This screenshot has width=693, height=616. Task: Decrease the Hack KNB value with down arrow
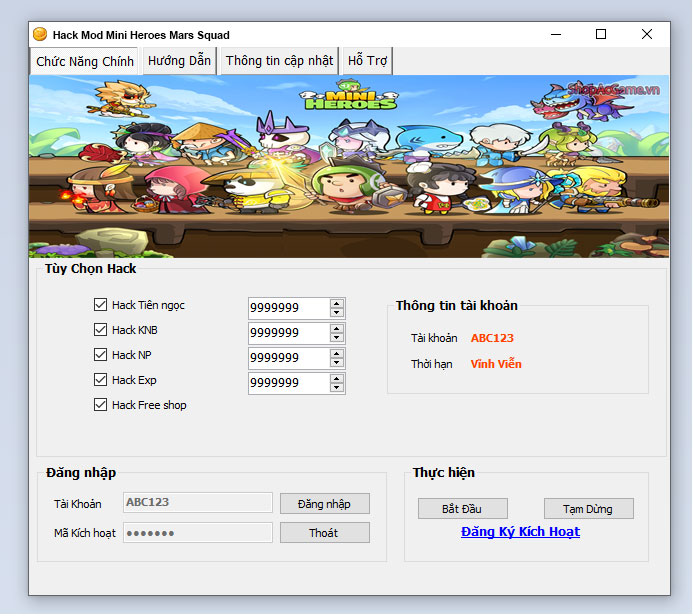337,338
